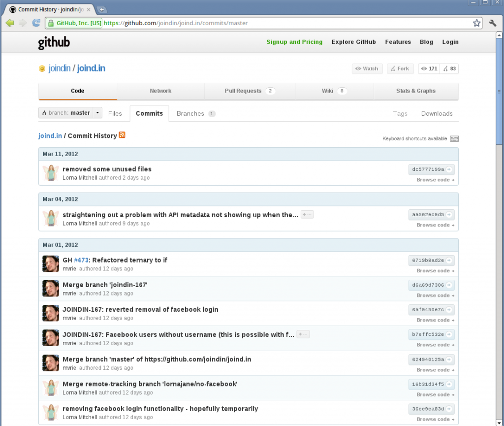Open commit 36ee9ea83d hash button
Image resolution: width=504 pixels, height=426 pixels.
coord(431,409)
